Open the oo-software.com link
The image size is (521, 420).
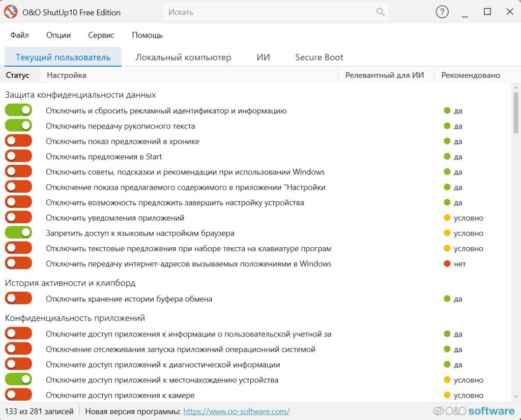click(236, 411)
